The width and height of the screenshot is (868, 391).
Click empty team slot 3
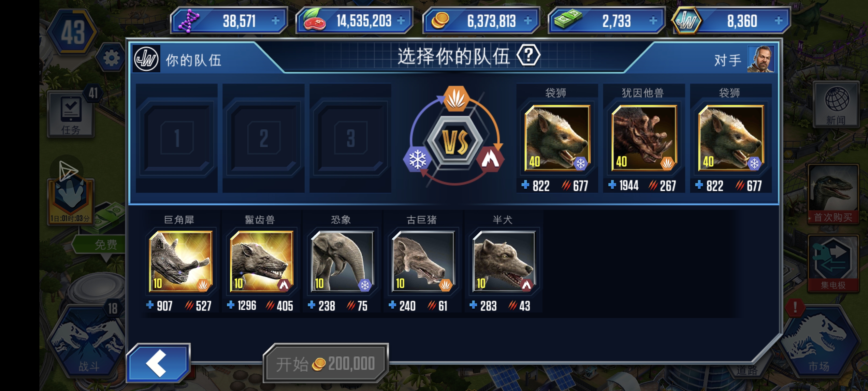coord(351,138)
